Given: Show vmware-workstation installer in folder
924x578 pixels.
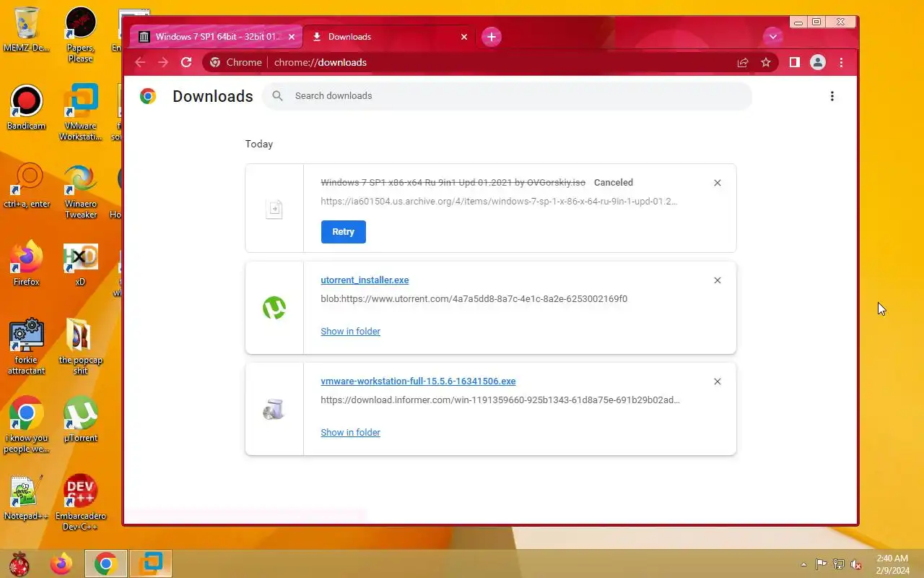Looking at the screenshot, I should 350,432.
